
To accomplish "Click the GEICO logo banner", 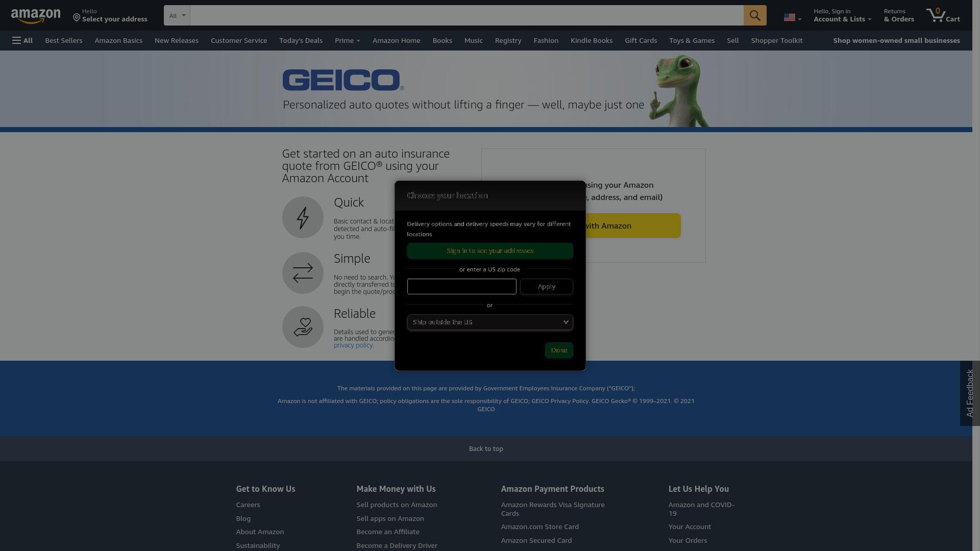I will 343,80.
